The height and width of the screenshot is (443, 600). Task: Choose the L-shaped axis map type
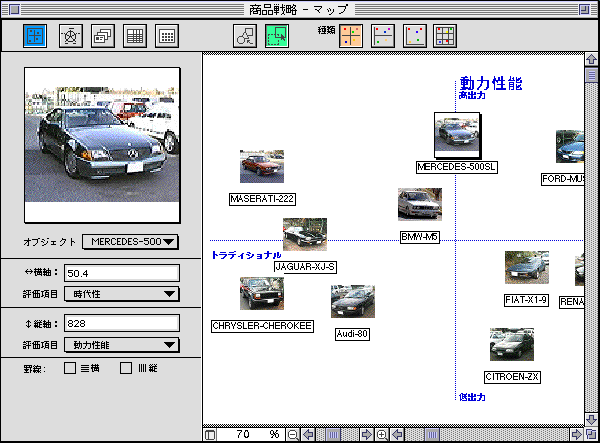(415, 36)
